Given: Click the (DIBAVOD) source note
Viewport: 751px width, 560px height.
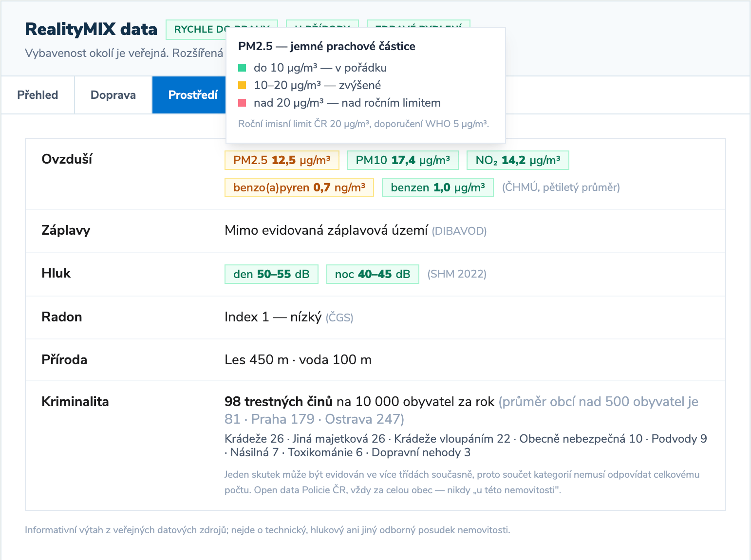Looking at the screenshot, I should pyautogui.click(x=459, y=231).
